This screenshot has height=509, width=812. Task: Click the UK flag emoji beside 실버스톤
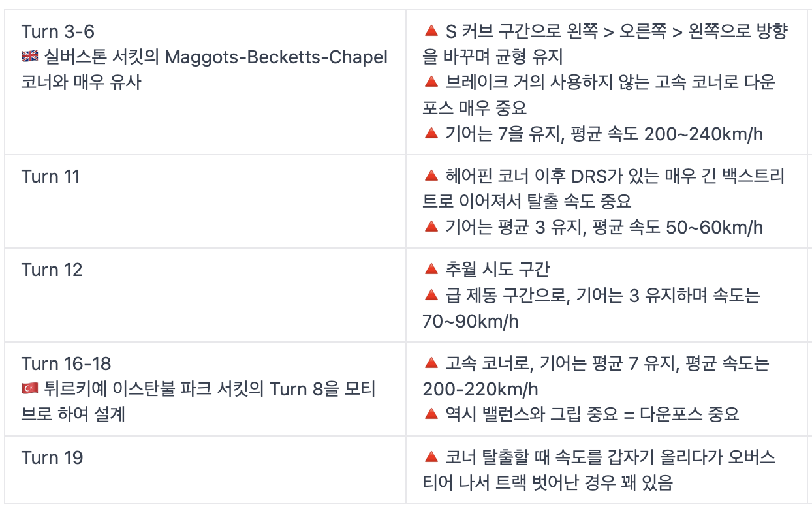[x=30, y=57]
